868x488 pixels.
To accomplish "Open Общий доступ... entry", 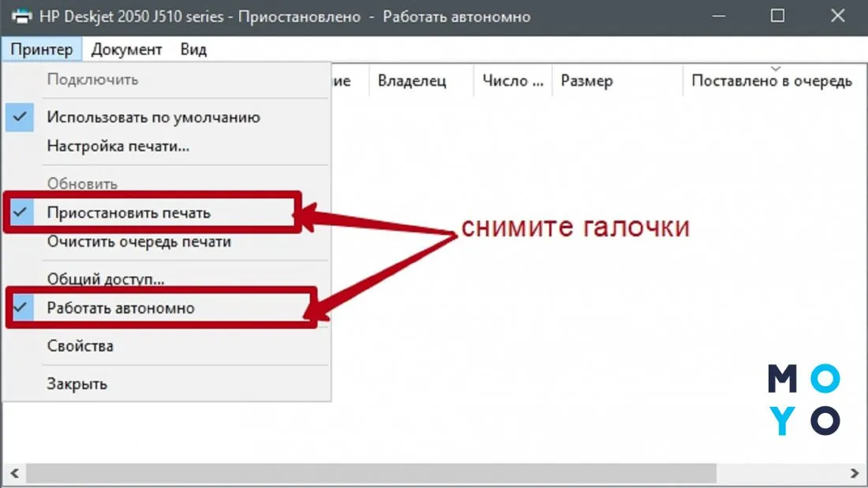I will pyautogui.click(x=166, y=279).
